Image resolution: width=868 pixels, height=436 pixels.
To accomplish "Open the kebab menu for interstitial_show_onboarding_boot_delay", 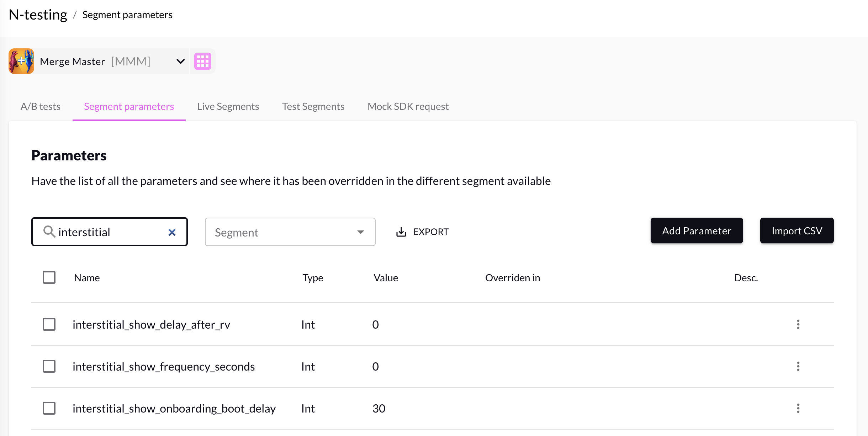I will point(798,408).
